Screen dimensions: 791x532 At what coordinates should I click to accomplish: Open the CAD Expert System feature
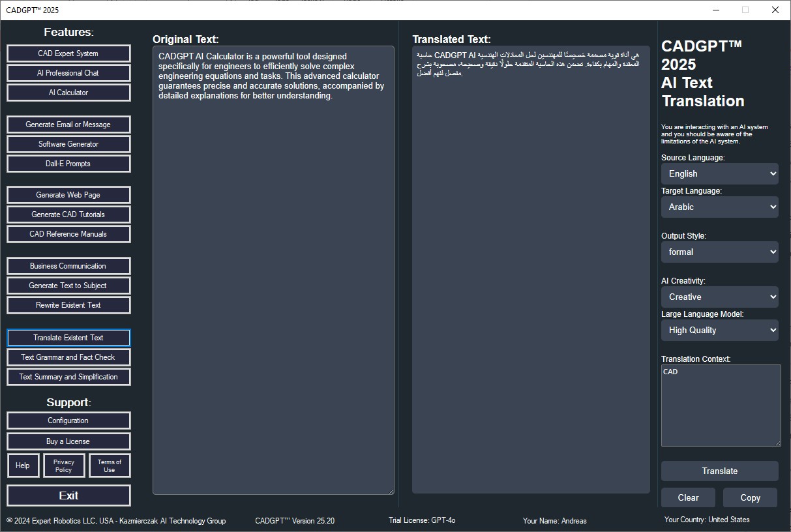tap(68, 53)
